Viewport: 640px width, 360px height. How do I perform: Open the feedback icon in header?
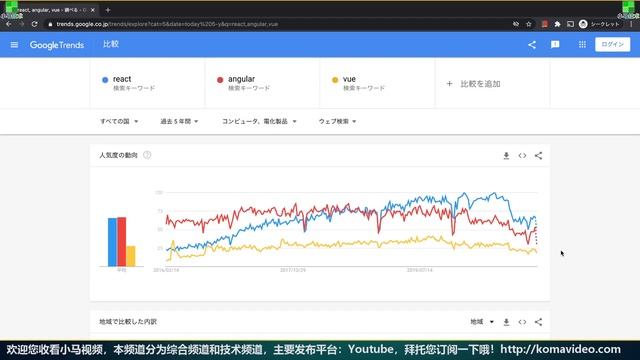(555, 44)
